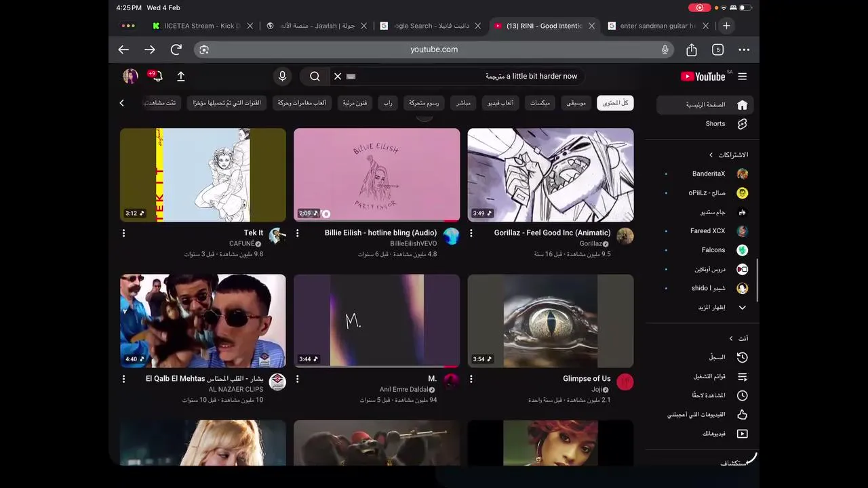The image size is (868, 488).
Task: Open options menu for El Qalb El Mehtas
Action: [123, 379]
